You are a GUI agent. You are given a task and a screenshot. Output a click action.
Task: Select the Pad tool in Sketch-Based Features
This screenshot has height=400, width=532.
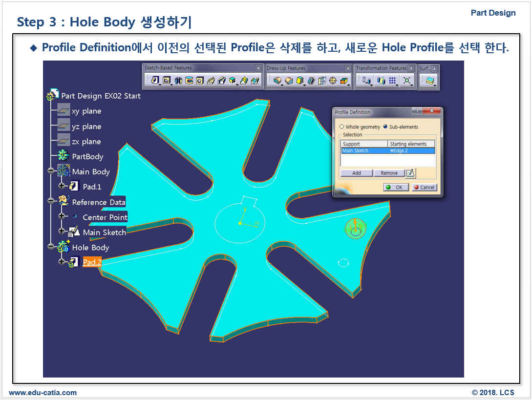[154, 81]
